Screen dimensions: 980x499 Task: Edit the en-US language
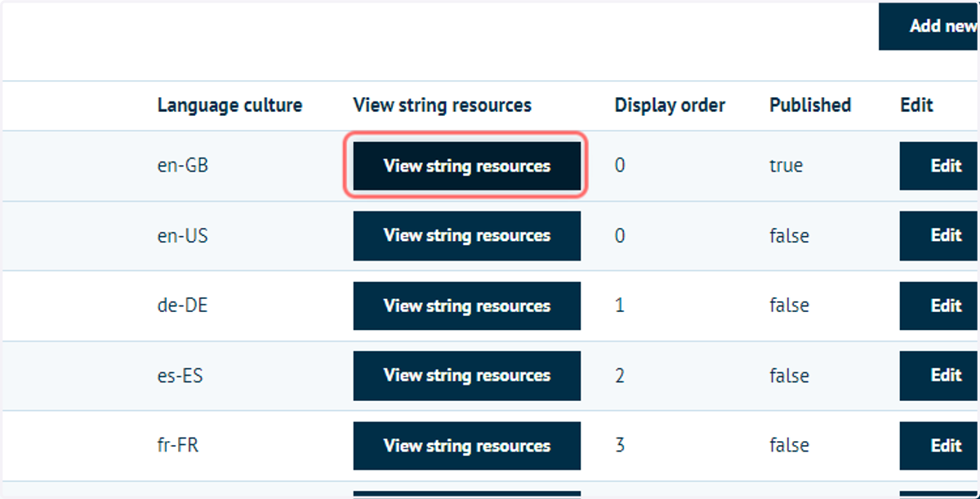(940, 236)
